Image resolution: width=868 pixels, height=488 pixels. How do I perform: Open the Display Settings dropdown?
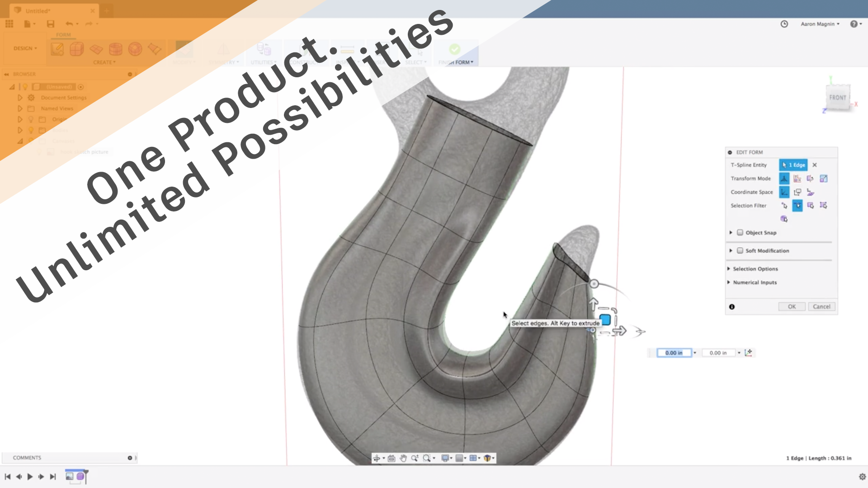(x=447, y=458)
